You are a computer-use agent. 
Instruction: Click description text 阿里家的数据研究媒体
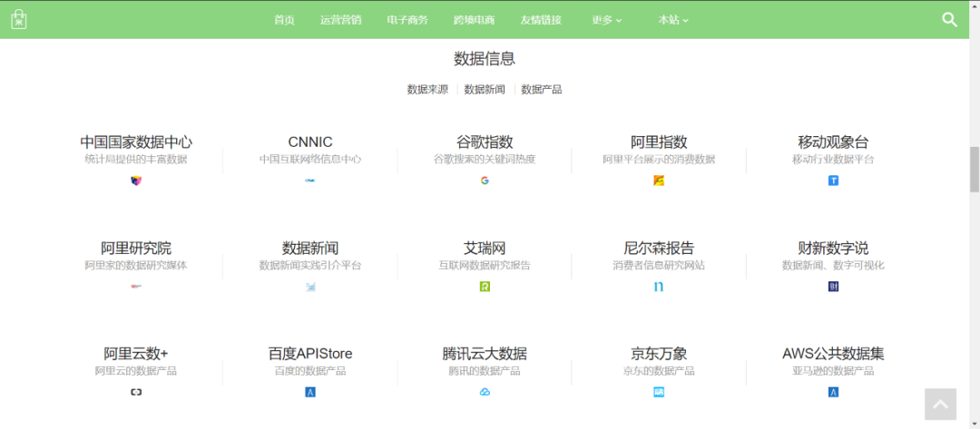tap(135, 266)
